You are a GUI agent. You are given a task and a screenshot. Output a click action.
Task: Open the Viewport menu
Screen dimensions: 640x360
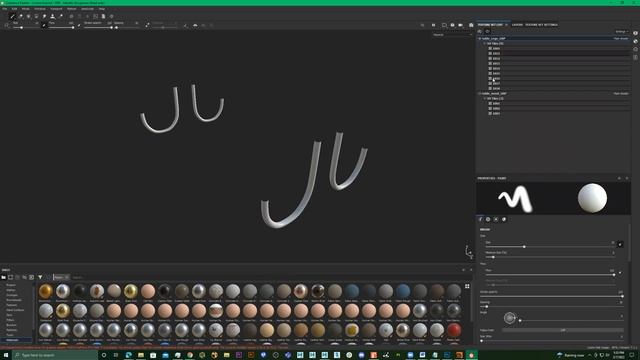[x=56, y=9]
